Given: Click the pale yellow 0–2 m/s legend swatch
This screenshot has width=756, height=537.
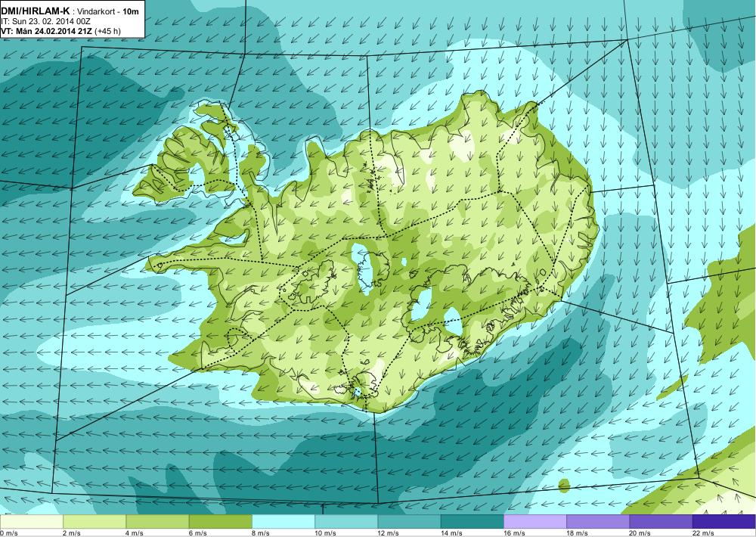Looking at the screenshot, I should pos(32,522).
